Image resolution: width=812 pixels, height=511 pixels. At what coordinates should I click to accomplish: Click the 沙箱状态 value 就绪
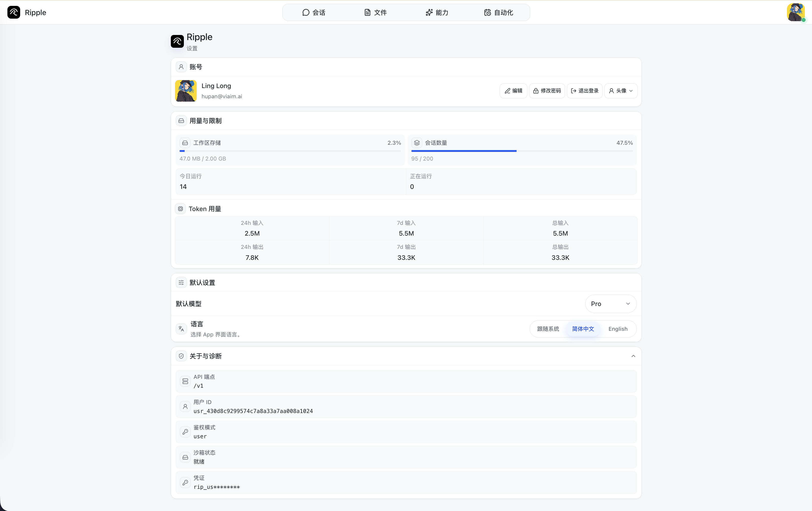199,461
